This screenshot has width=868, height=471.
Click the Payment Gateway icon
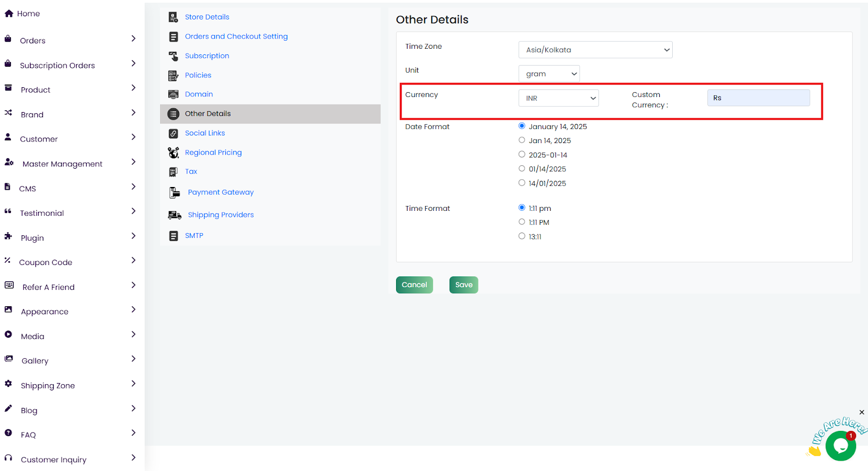[x=174, y=192]
